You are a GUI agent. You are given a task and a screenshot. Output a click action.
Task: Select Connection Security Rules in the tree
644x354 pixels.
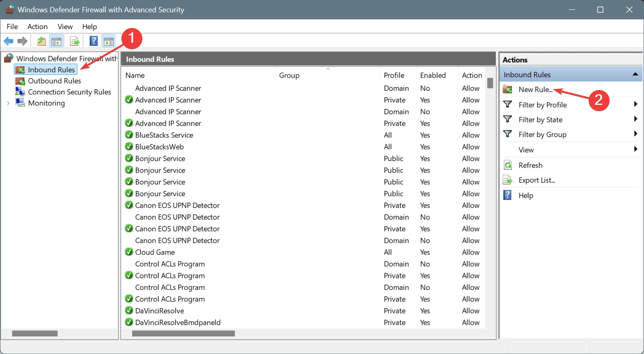click(69, 92)
